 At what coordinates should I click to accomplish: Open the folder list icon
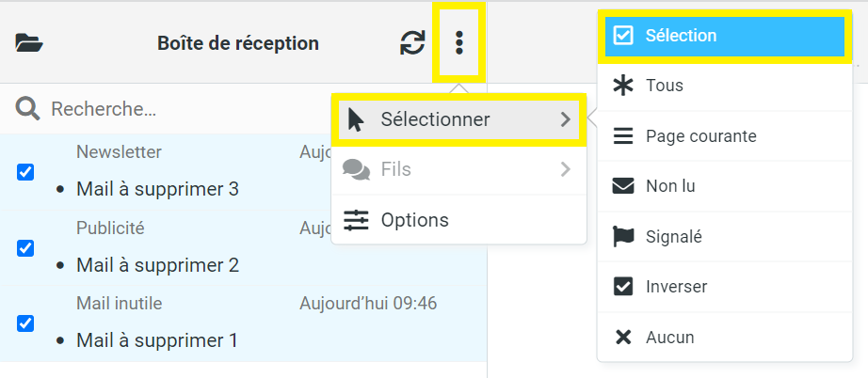point(29,43)
